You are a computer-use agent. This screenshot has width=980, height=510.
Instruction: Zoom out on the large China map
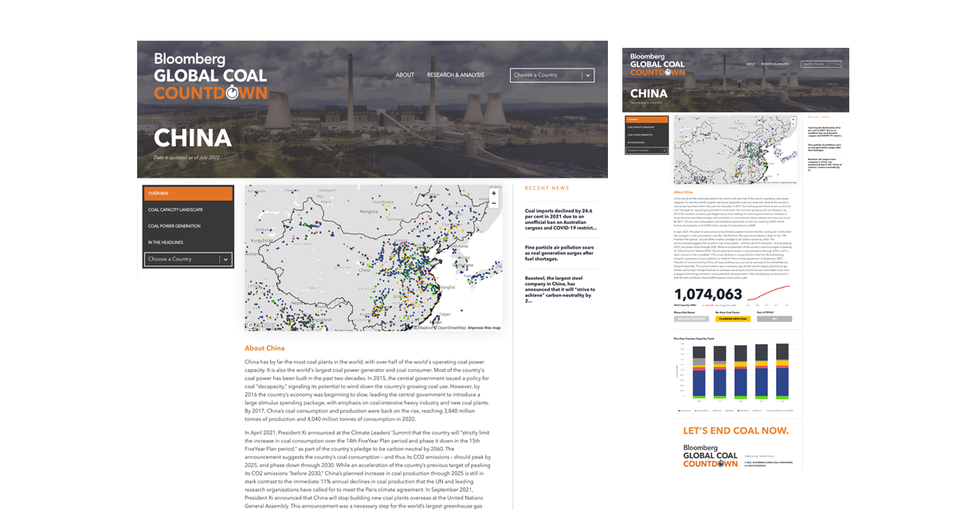(x=494, y=203)
